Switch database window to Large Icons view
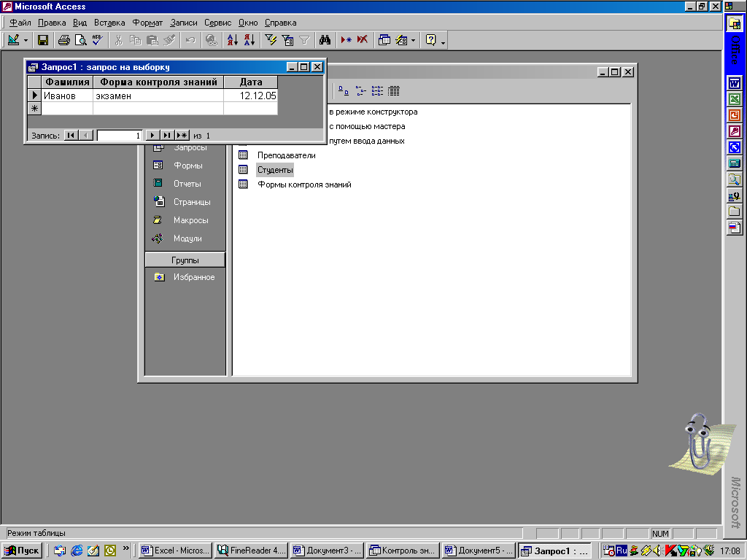Image resolution: width=747 pixels, height=560 pixels. pos(344,91)
